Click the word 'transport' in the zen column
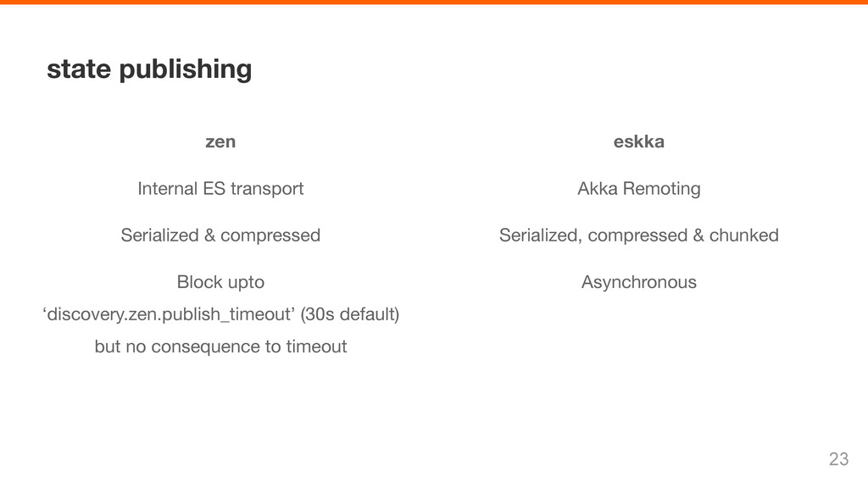The image size is (868, 488). pyautogui.click(x=267, y=189)
